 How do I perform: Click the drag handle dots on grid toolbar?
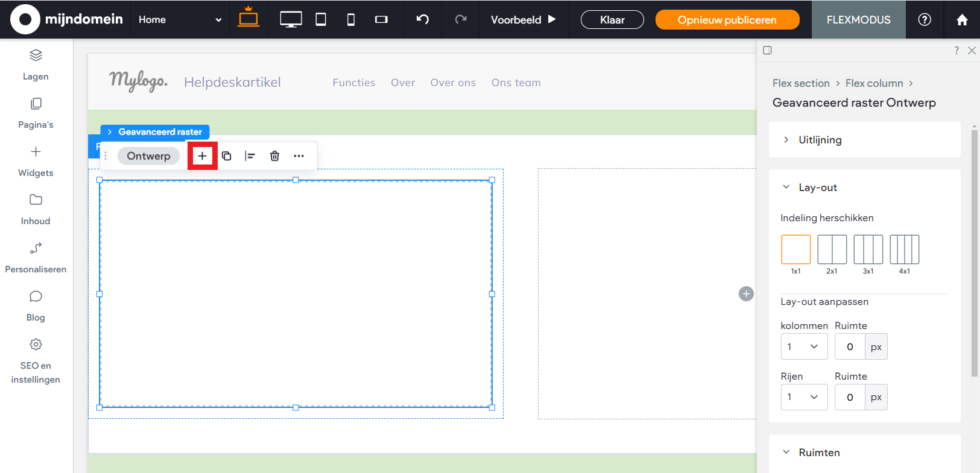[x=106, y=156]
